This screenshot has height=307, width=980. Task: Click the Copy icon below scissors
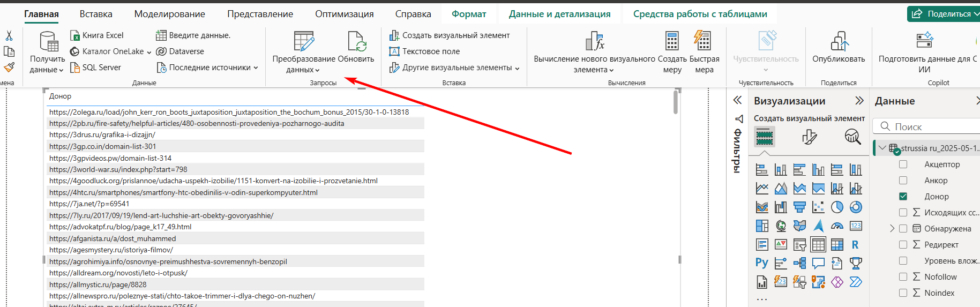click(9, 51)
